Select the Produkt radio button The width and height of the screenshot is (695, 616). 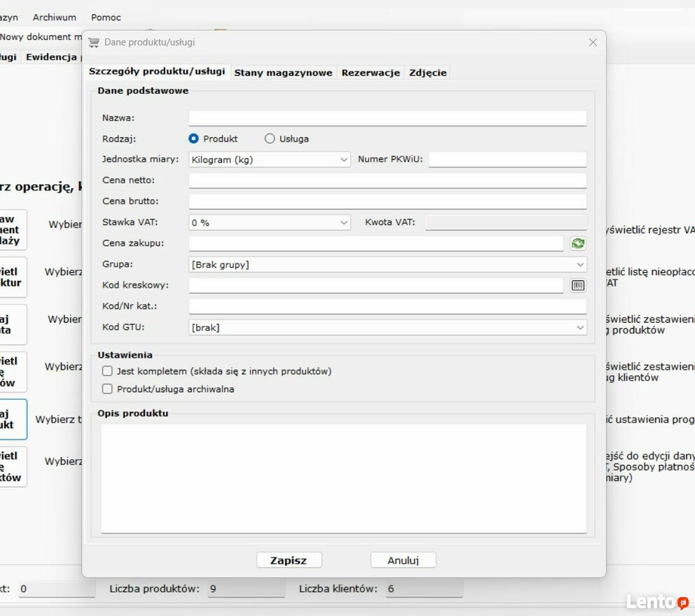point(194,139)
